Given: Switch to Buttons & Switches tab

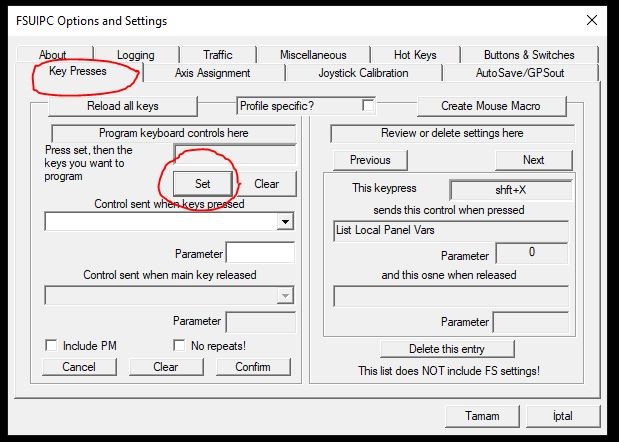Looking at the screenshot, I should 529,54.
